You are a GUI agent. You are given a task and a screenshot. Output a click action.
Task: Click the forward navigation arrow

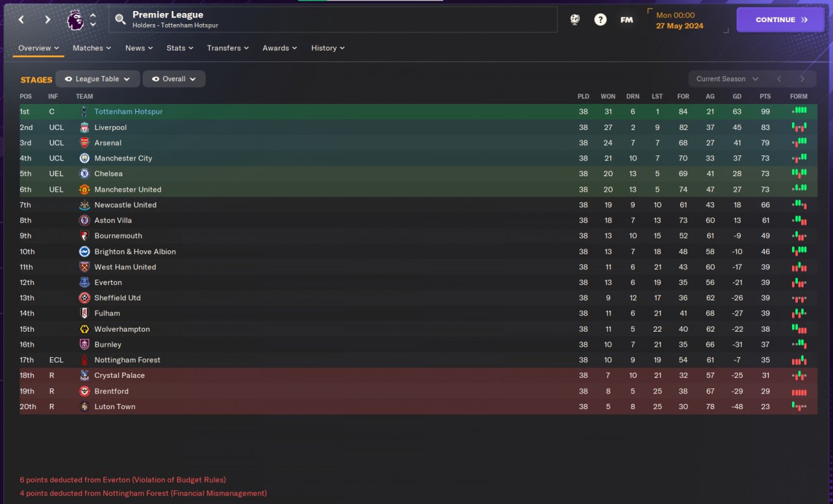(48, 20)
